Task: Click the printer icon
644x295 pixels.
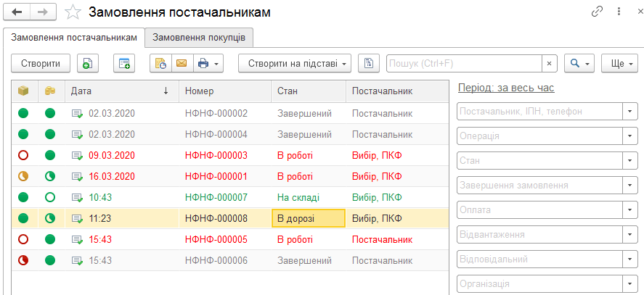Action: coord(204,64)
